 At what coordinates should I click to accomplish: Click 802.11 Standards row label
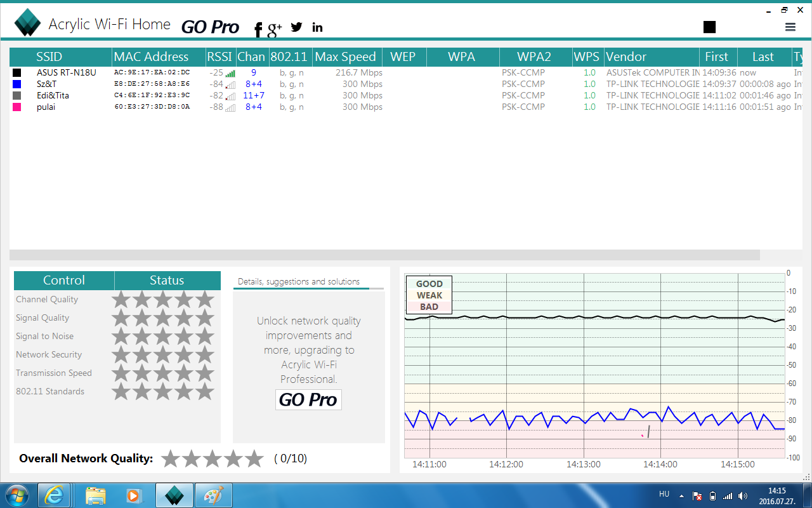click(50, 391)
